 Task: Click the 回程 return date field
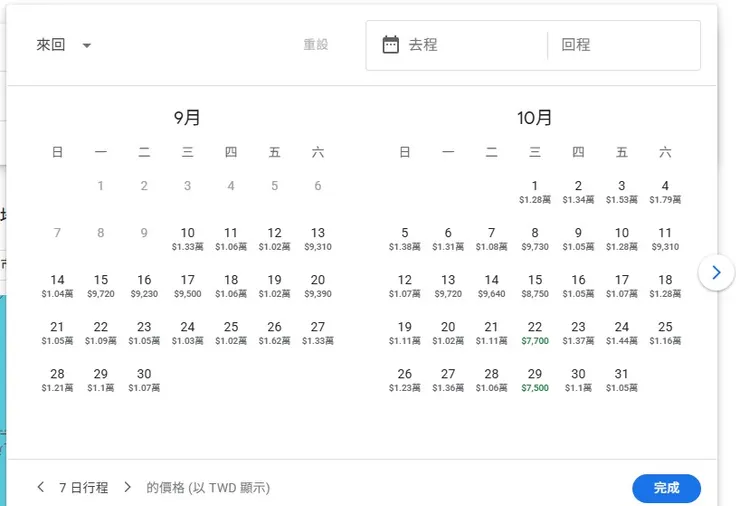point(622,45)
